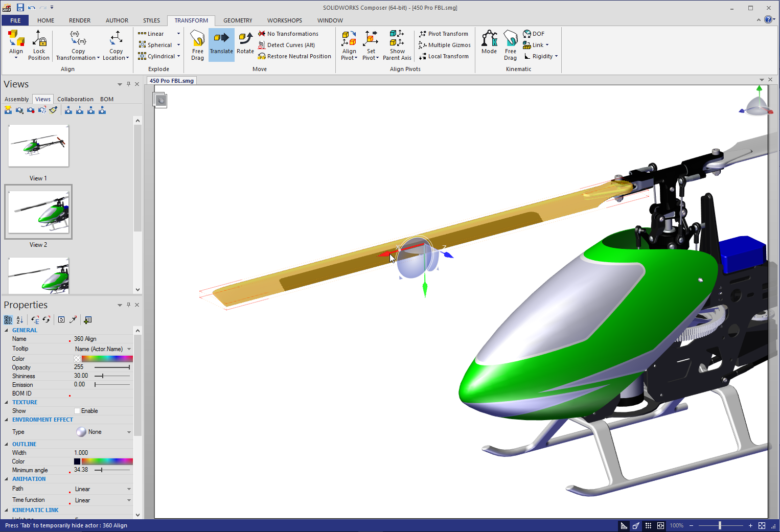Switch to the GEOMETRY ribbon tab
The width and height of the screenshot is (780, 532).
tap(238, 20)
